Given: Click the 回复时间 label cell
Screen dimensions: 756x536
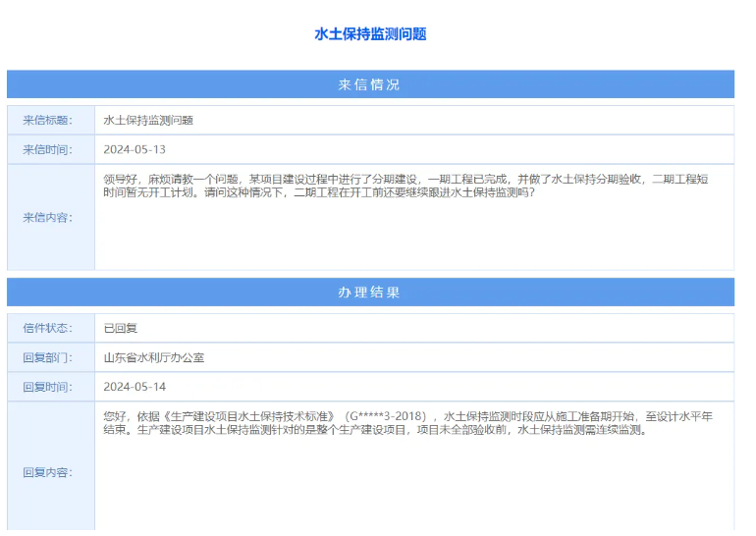Looking at the screenshot, I should point(51,387).
